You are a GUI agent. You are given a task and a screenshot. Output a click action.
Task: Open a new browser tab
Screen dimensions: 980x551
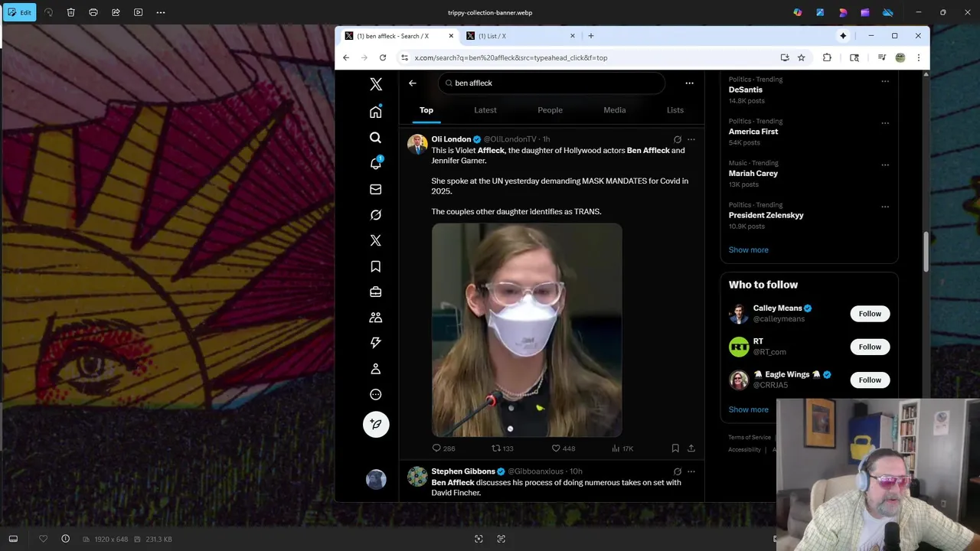point(590,36)
